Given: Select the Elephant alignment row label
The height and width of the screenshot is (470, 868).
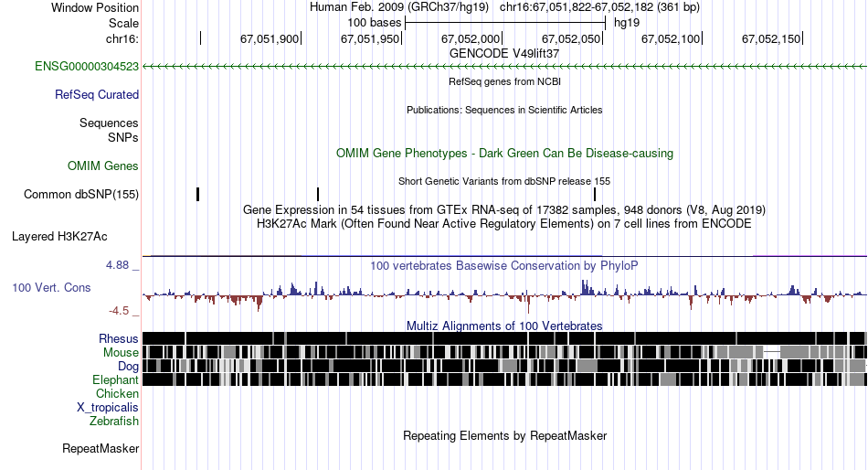Looking at the screenshot, I should click(115, 380).
